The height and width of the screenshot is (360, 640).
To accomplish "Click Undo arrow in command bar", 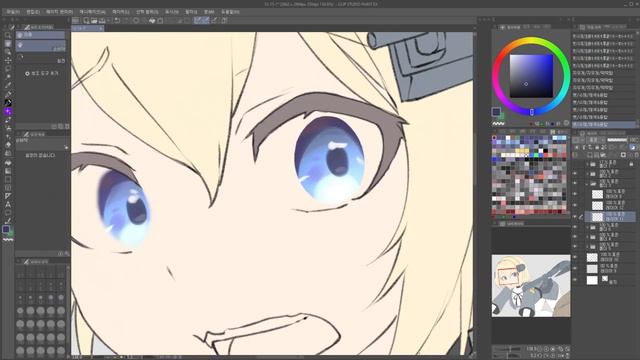I will 117,20.
